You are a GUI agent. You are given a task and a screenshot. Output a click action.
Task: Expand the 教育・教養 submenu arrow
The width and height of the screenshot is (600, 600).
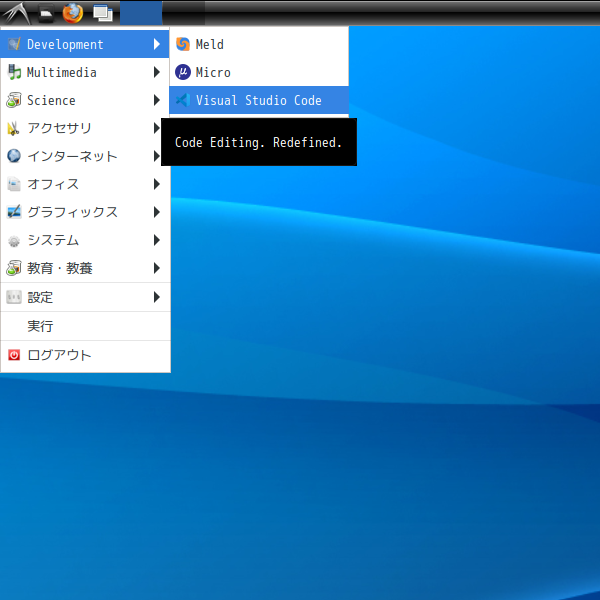(157, 268)
